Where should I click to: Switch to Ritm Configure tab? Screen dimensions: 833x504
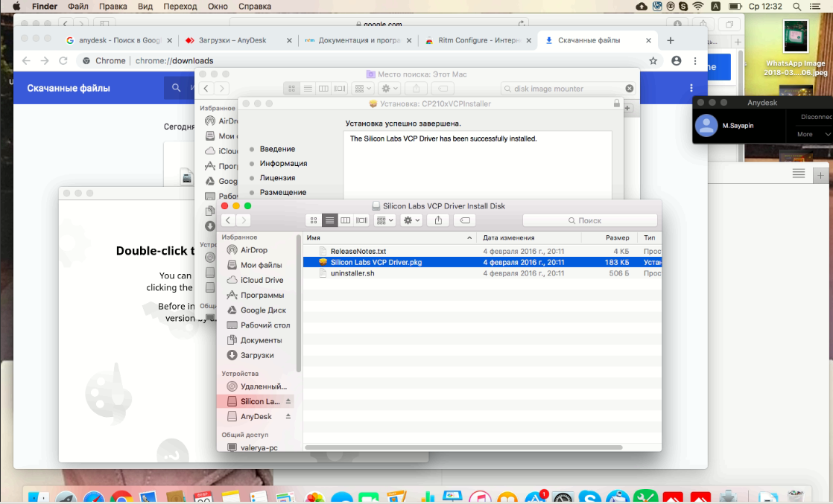(478, 40)
